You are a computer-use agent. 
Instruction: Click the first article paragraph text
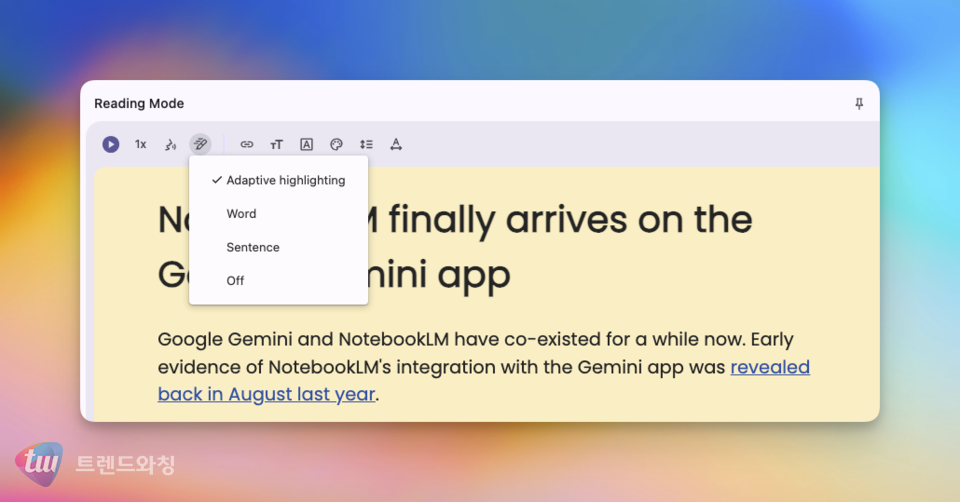pos(475,340)
